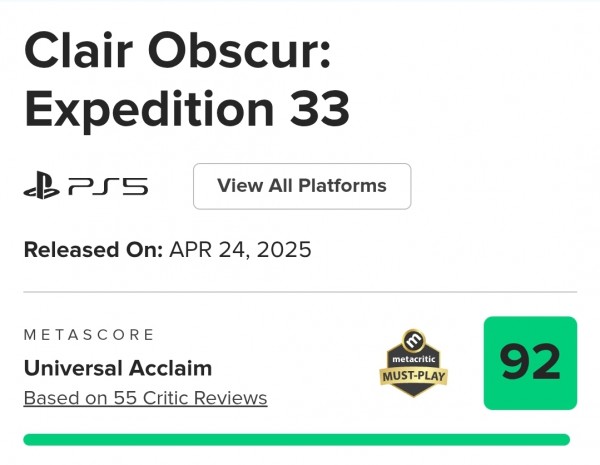This screenshot has width=600, height=465.
Task: Open the green 92 Metascore box
Action: pyautogui.click(x=530, y=363)
